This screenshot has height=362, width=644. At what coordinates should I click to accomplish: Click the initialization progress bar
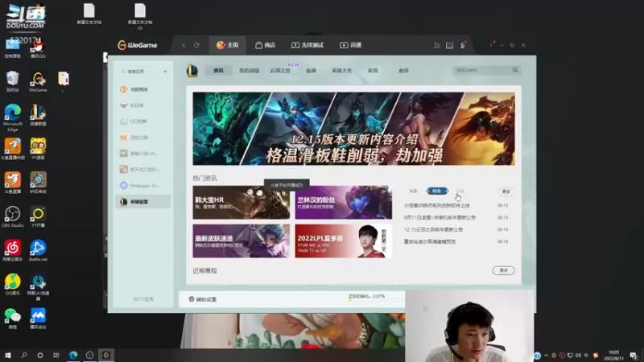(376, 300)
